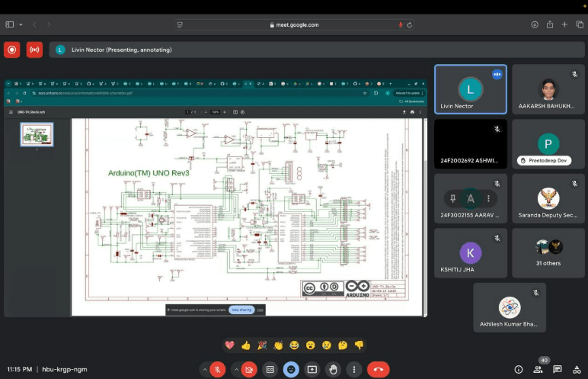
Task: Click Livin Nector (Presenting, annotating) label
Action: [x=122, y=50]
